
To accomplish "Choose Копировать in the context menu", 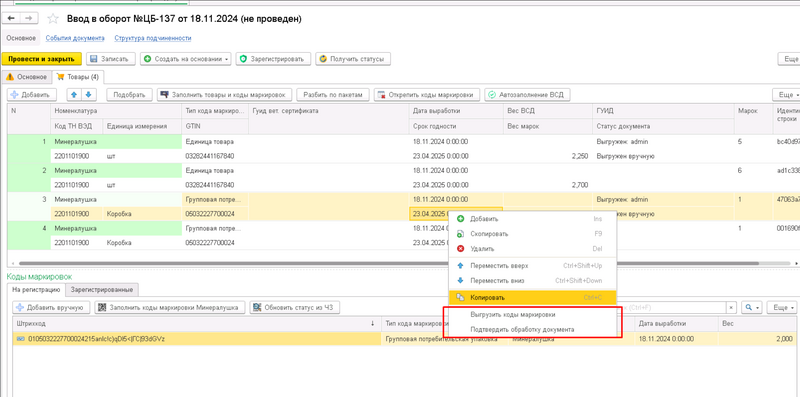I will [532, 297].
